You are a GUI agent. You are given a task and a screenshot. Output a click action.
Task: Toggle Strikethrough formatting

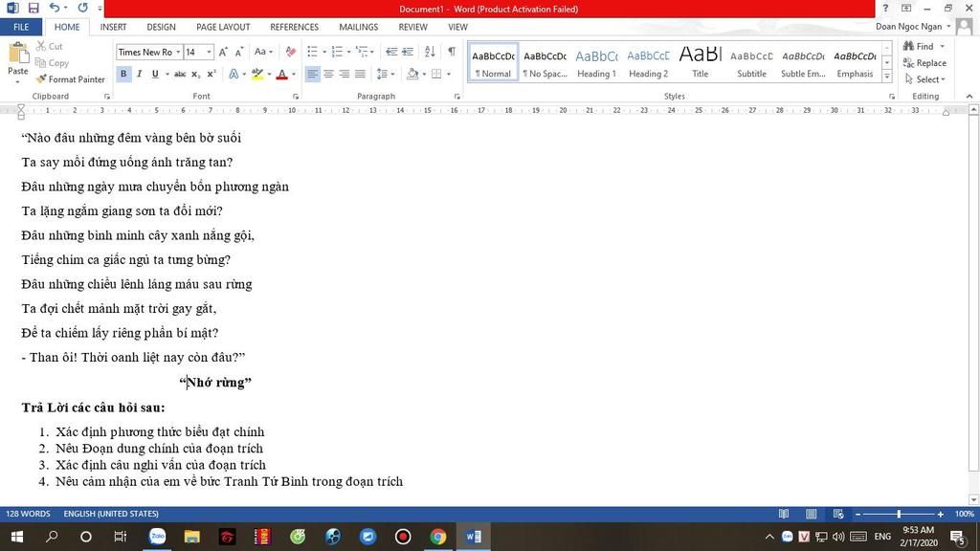(x=180, y=74)
